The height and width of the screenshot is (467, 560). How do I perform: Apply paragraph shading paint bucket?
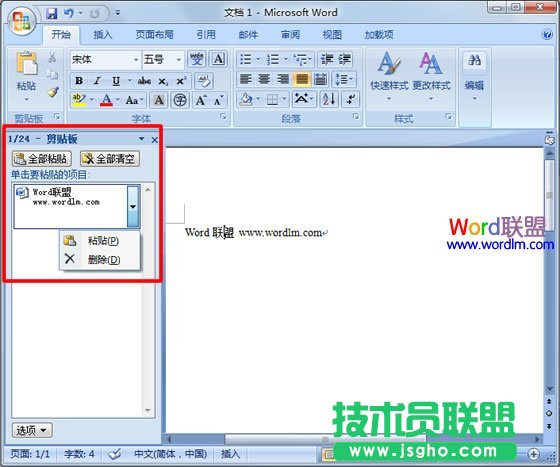(246, 99)
